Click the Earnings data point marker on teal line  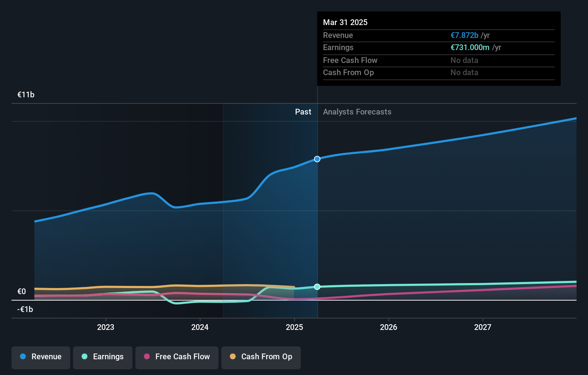pyautogui.click(x=317, y=287)
